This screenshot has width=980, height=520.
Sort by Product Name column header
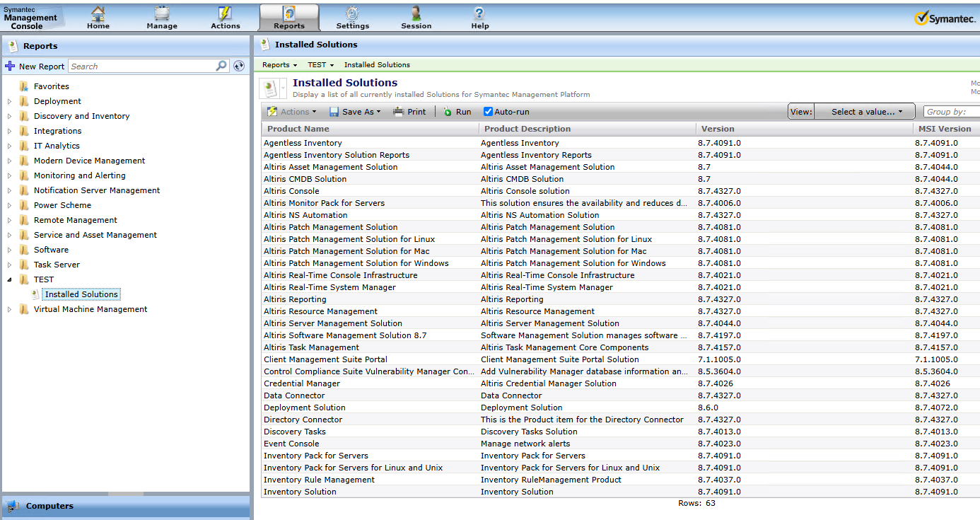coord(298,129)
